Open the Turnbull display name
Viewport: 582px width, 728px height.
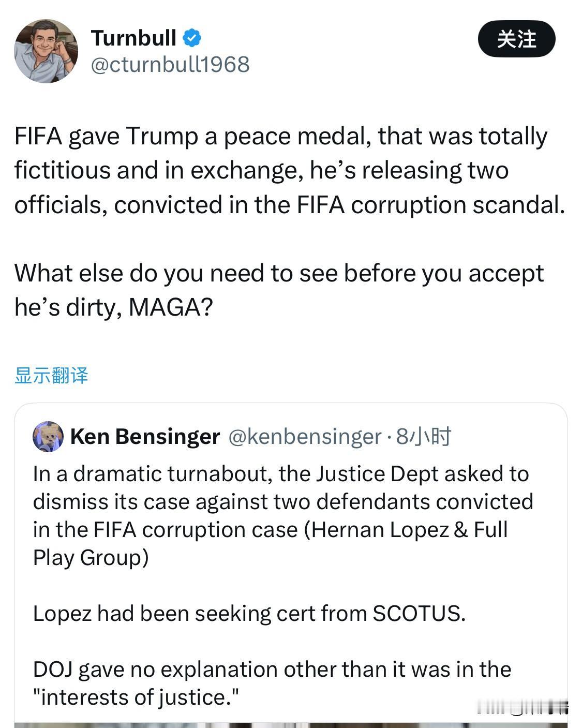pos(133,38)
